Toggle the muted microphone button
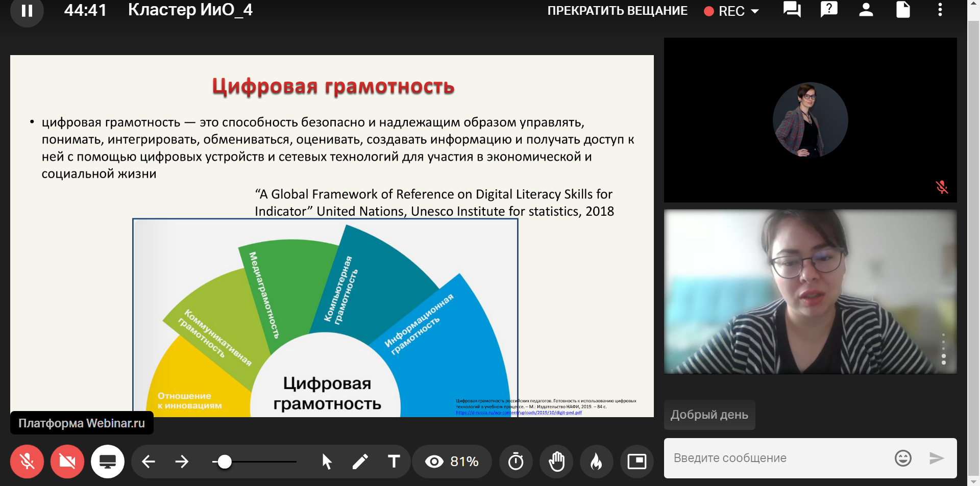980x486 pixels. pos(27,462)
